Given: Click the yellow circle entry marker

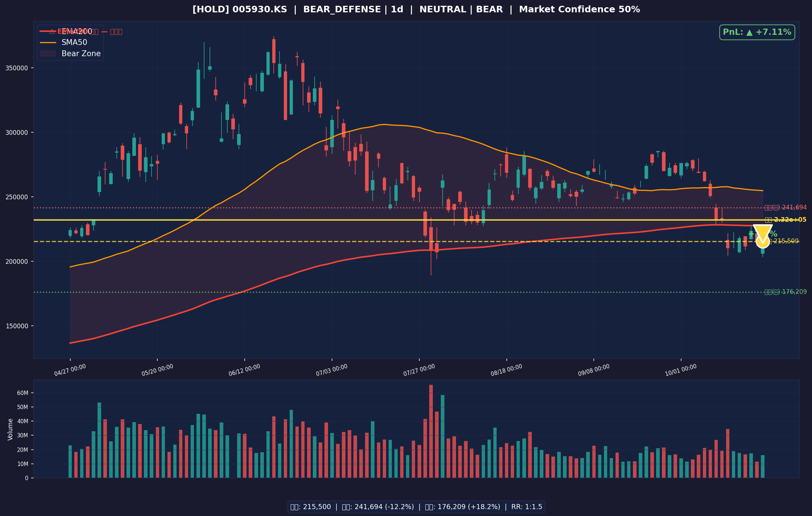Looking at the screenshot, I should (x=763, y=241).
